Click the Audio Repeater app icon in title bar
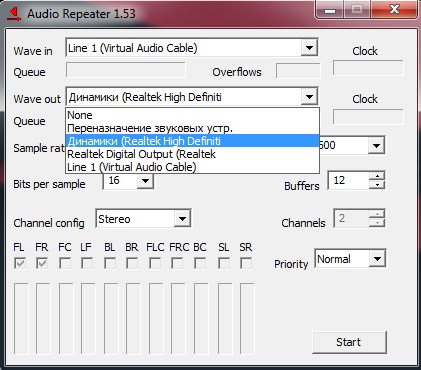421x370 pixels. pos(14,14)
